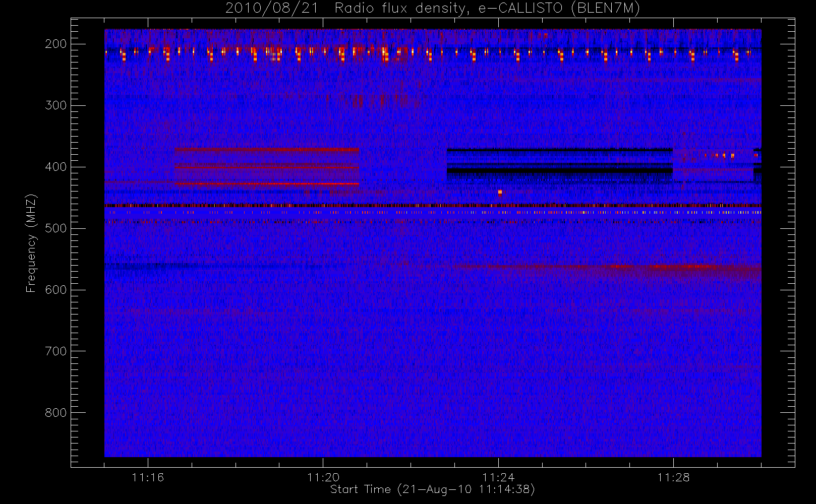Click the date "2010/08/21" in the title

(x=272, y=9)
